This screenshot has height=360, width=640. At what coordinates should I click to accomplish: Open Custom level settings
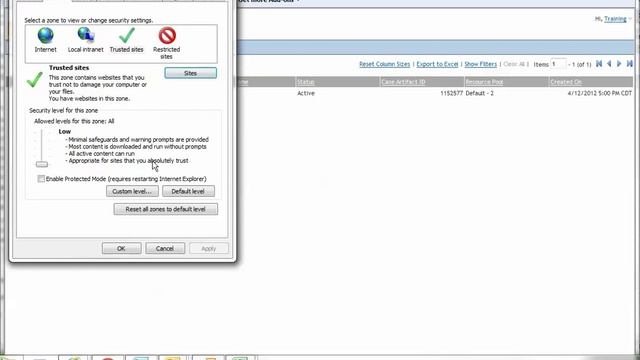coord(132,191)
